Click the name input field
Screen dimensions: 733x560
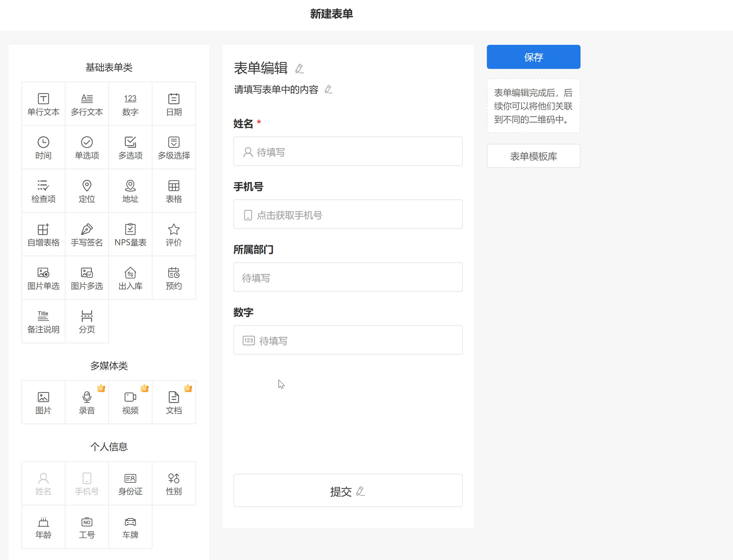pyautogui.click(x=348, y=152)
